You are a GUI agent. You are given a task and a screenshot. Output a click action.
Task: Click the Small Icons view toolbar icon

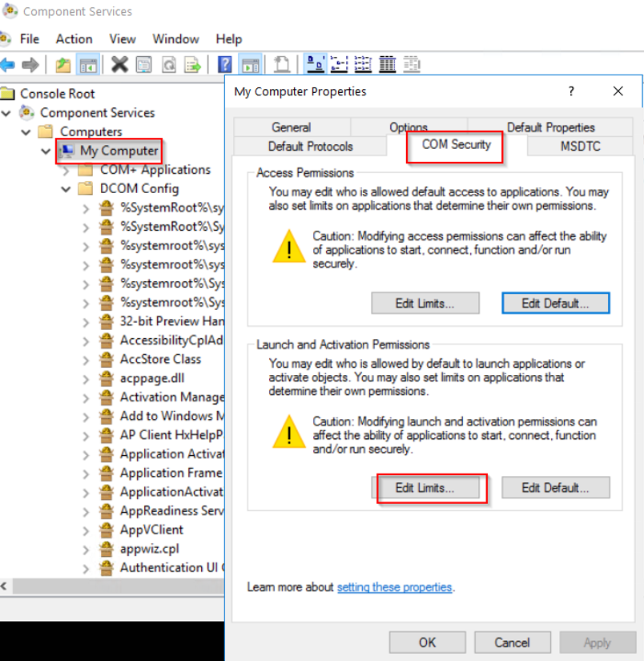point(340,64)
